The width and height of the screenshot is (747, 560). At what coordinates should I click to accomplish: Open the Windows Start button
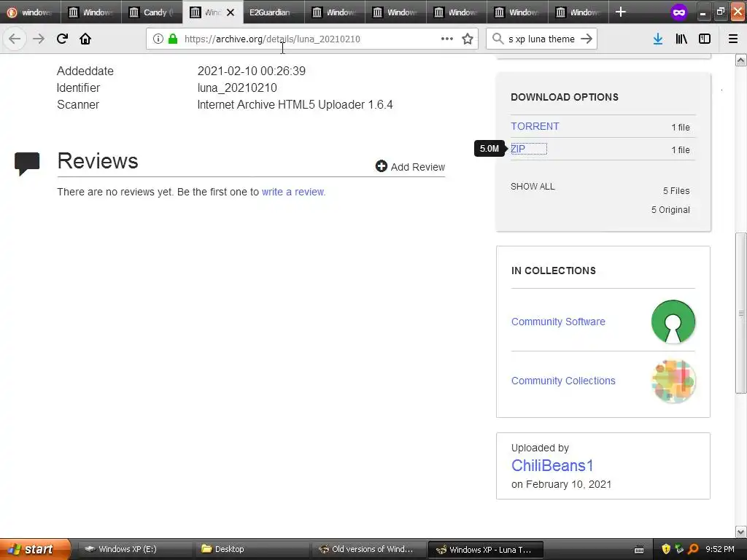click(35, 549)
